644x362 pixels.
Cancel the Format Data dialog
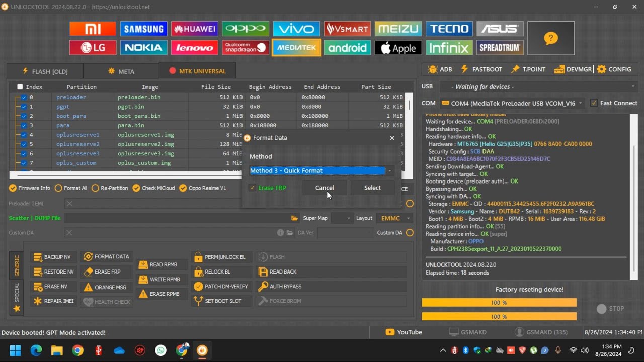(x=325, y=188)
